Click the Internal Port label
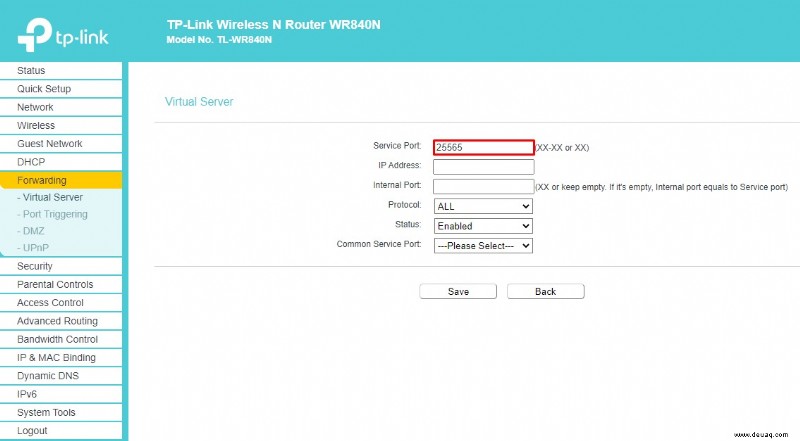800x441 pixels. coord(397,185)
